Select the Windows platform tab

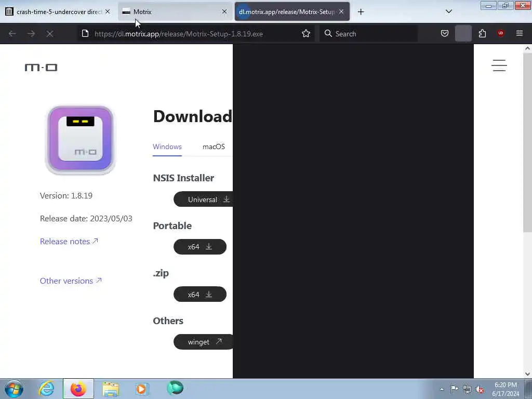point(167,147)
